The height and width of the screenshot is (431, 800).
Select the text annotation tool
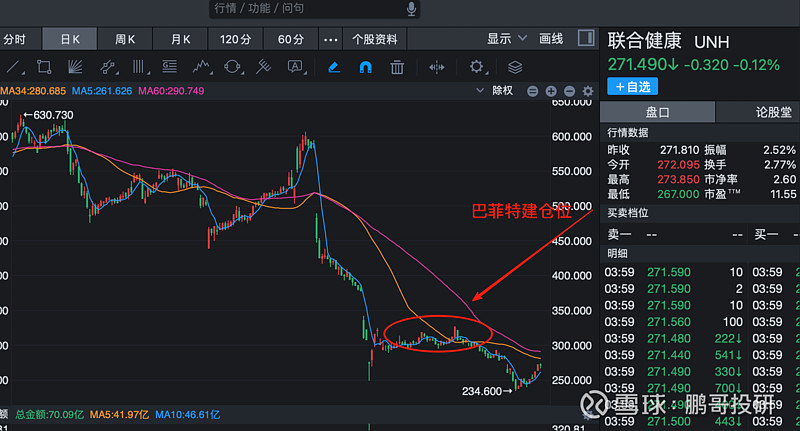(x=296, y=67)
